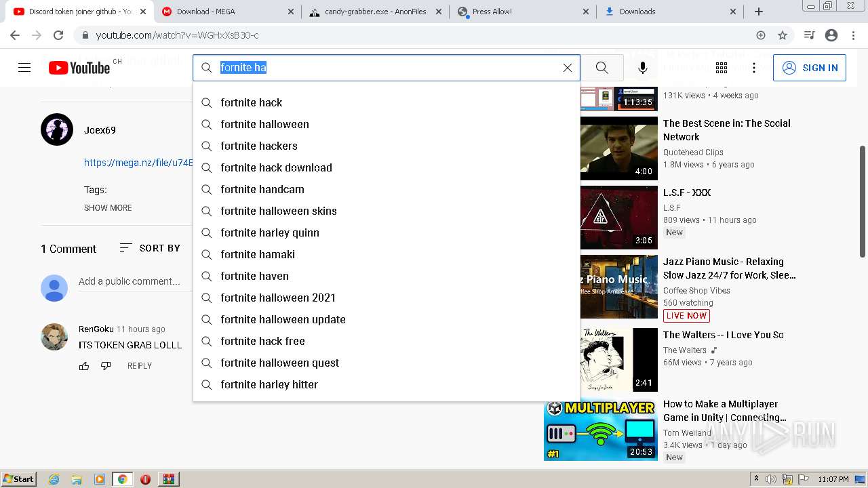Open the YouTube apps grid icon

[x=722, y=68]
